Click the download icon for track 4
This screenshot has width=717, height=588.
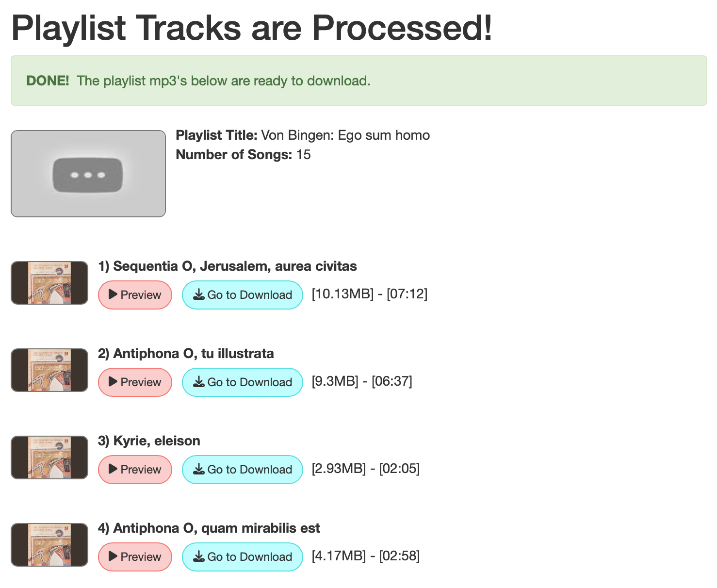[199, 556]
